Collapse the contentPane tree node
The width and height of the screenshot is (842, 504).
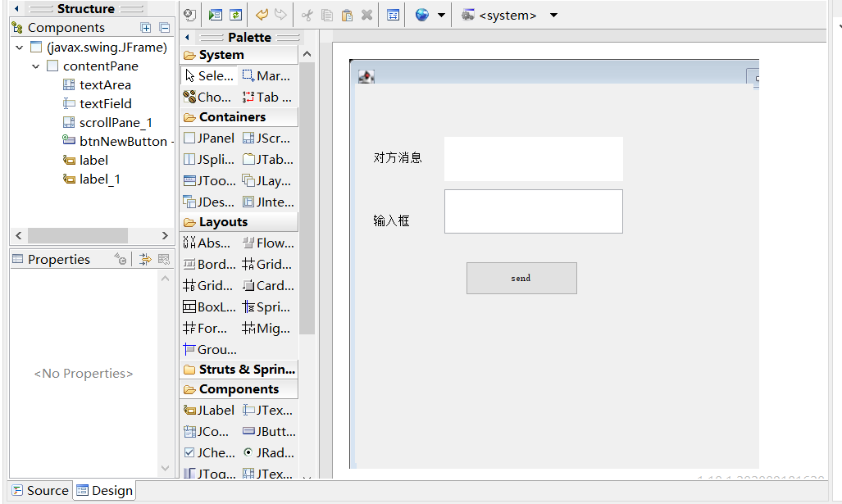click(x=35, y=66)
